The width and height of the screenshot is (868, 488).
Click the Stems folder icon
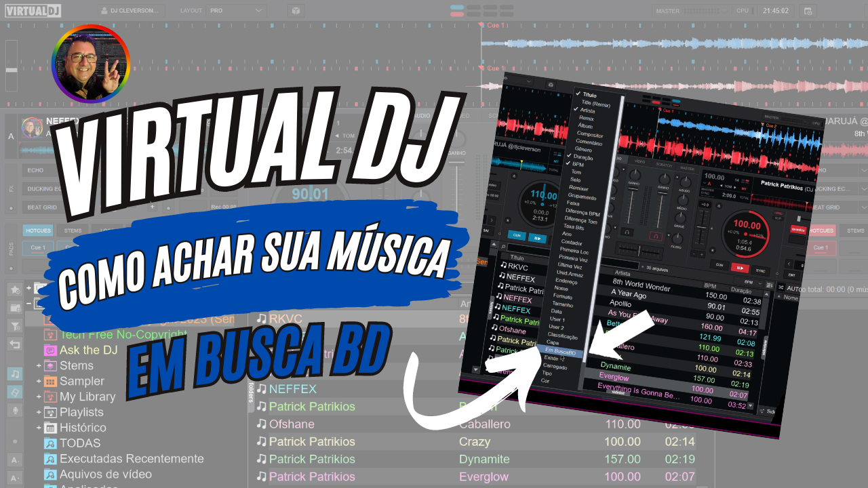[x=50, y=366]
